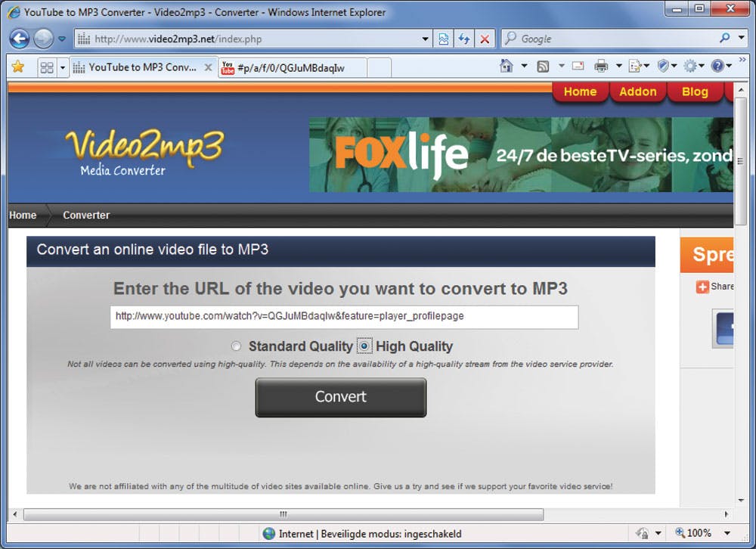The width and height of the screenshot is (756, 549).
Task: Open the Page menu icon
Action: (x=640, y=66)
